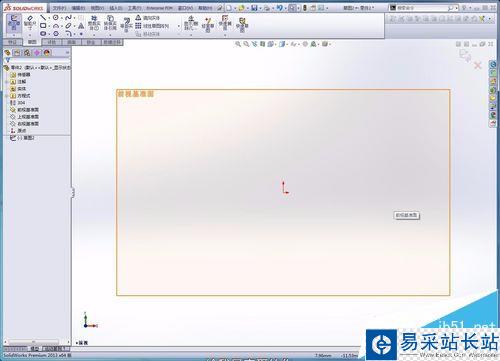Open the 窗口 (Window) menu
This screenshot has width=500, height=361.
(x=185, y=7)
